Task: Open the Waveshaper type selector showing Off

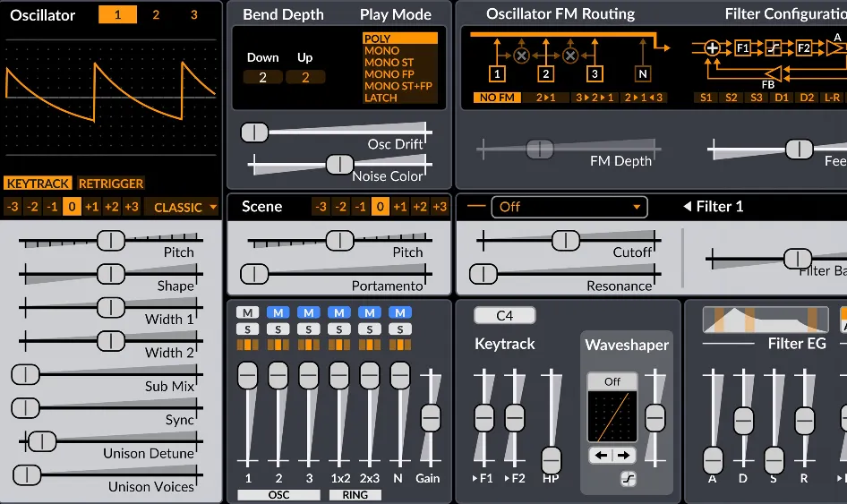Action: (612, 381)
